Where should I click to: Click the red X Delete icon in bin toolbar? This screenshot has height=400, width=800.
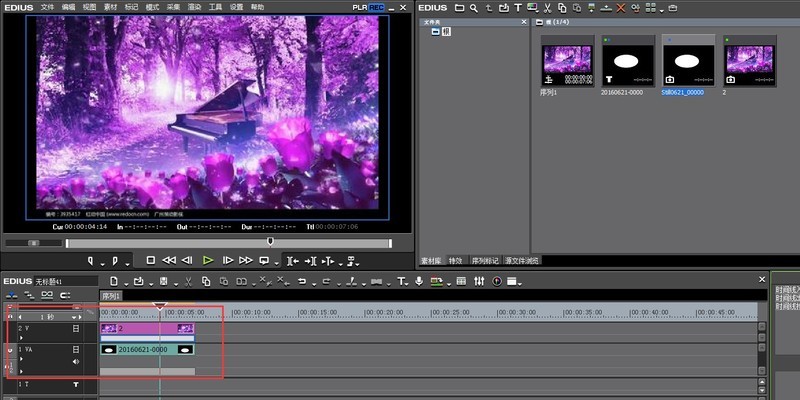[x=621, y=7]
